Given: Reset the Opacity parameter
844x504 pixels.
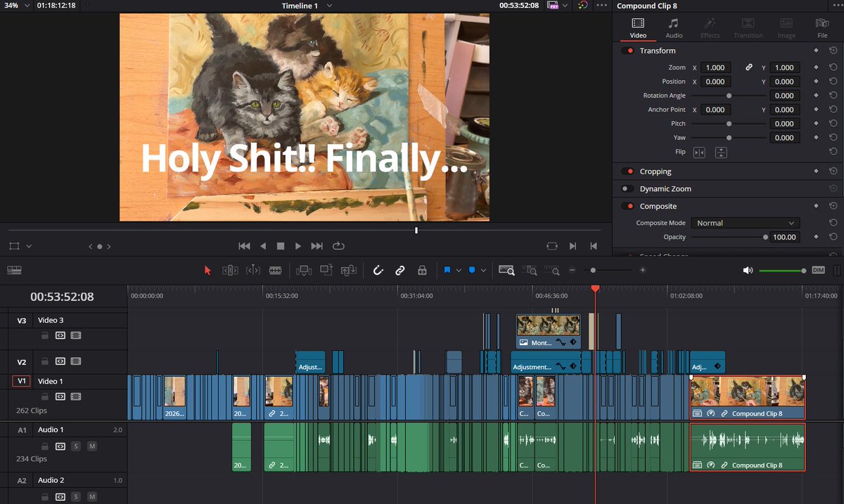Looking at the screenshot, I should coord(833,237).
